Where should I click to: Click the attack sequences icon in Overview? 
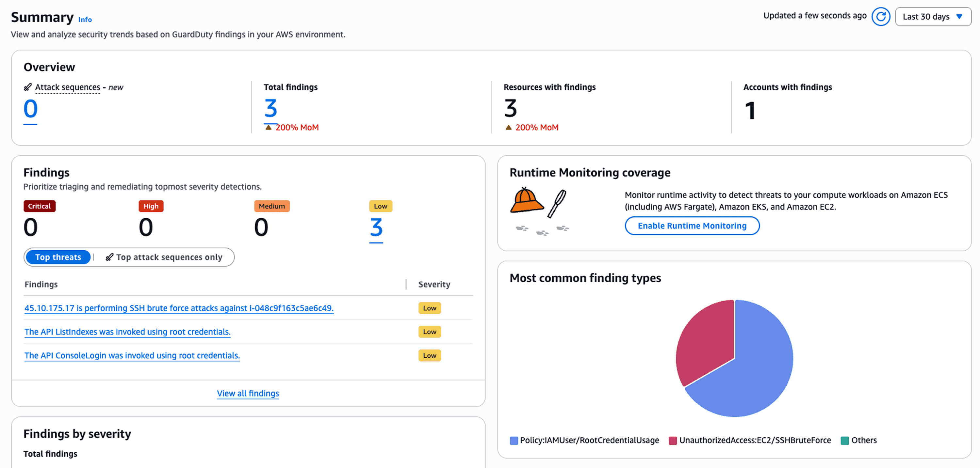pyautogui.click(x=27, y=87)
